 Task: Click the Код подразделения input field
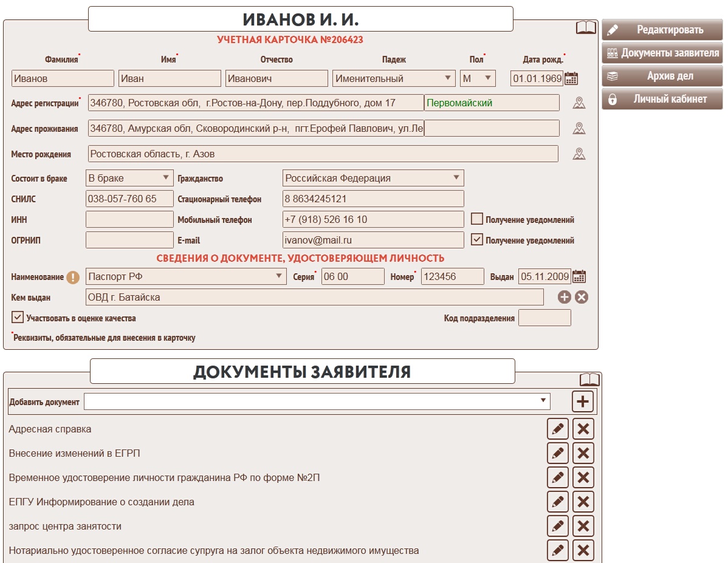544,318
